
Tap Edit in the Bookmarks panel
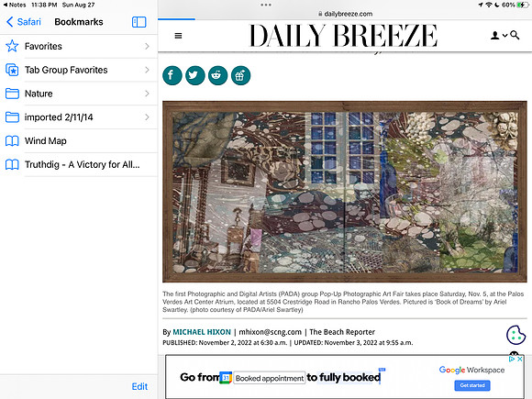[139, 386]
